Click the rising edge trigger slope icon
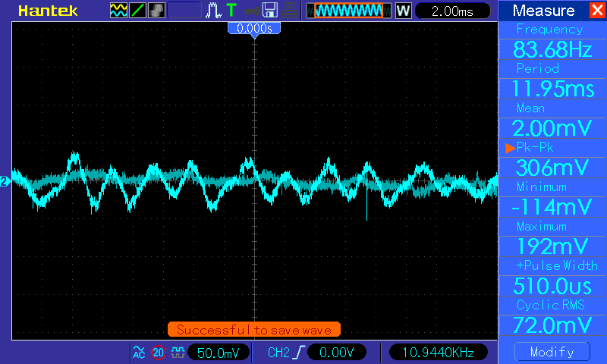This screenshot has height=364, width=607. click(x=299, y=353)
